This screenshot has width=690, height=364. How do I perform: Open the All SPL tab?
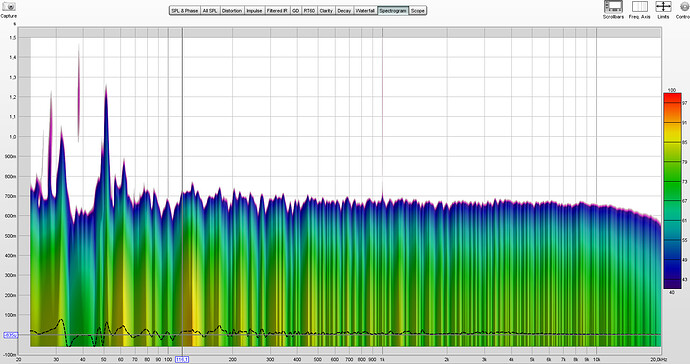click(x=210, y=11)
